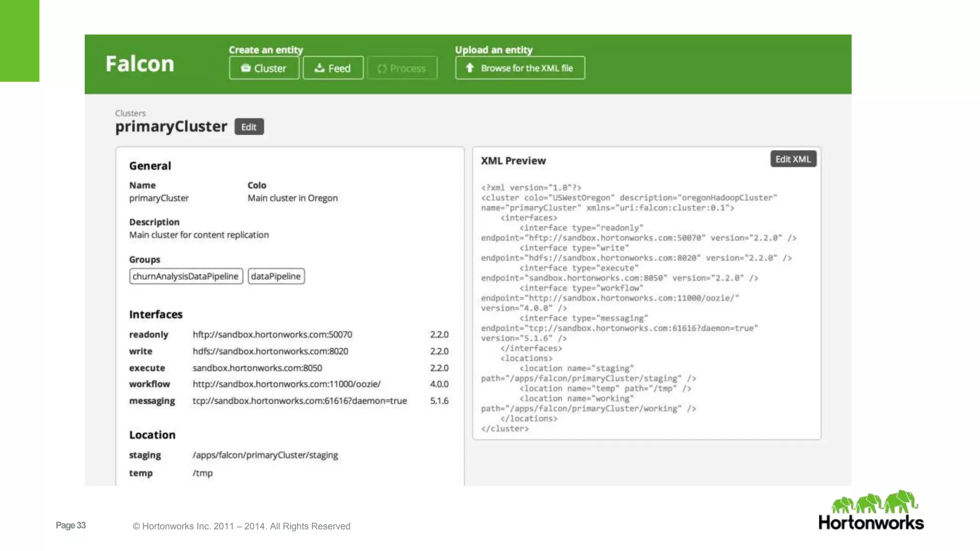Click the messaging version 5.1.6

click(439, 401)
